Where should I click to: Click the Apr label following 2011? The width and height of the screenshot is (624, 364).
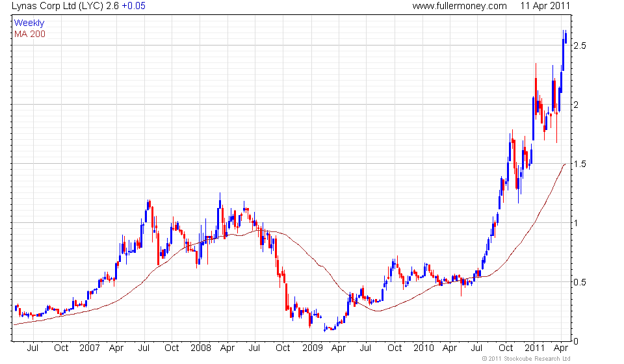coord(561,348)
